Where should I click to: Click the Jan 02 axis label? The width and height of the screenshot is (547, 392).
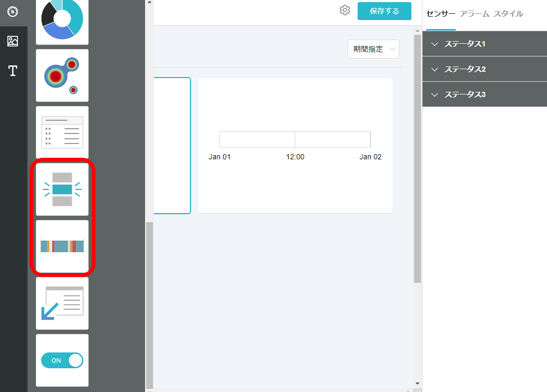(370, 157)
